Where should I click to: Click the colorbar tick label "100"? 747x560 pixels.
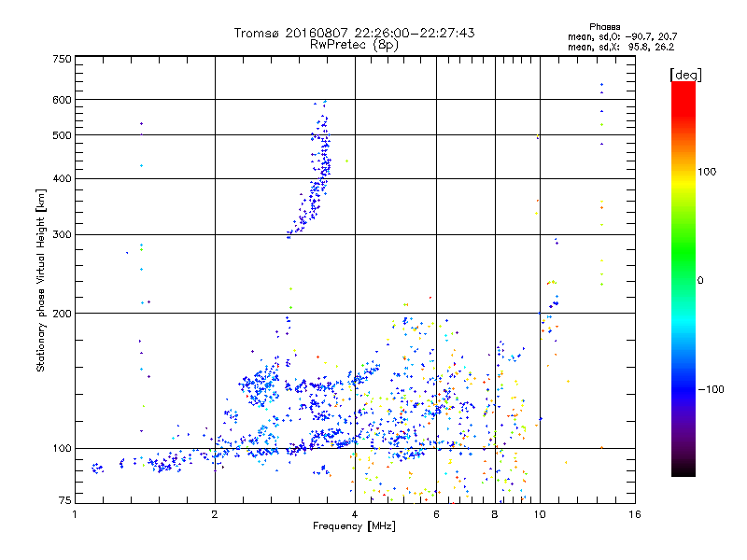point(707,172)
